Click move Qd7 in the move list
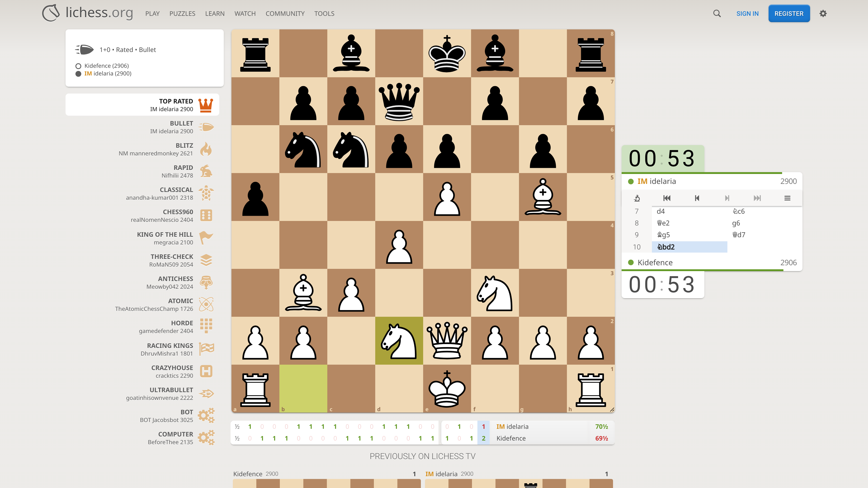The height and width of the screenshot is (488, 868). click(764, 235)
